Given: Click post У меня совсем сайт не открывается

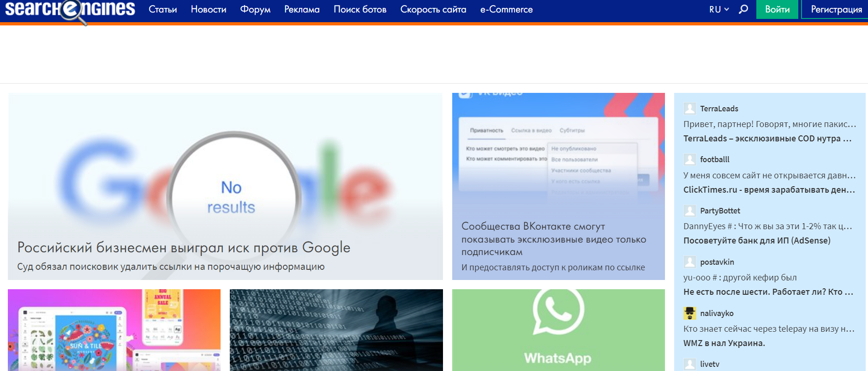Looking at the screenshot, I should 770,176.
